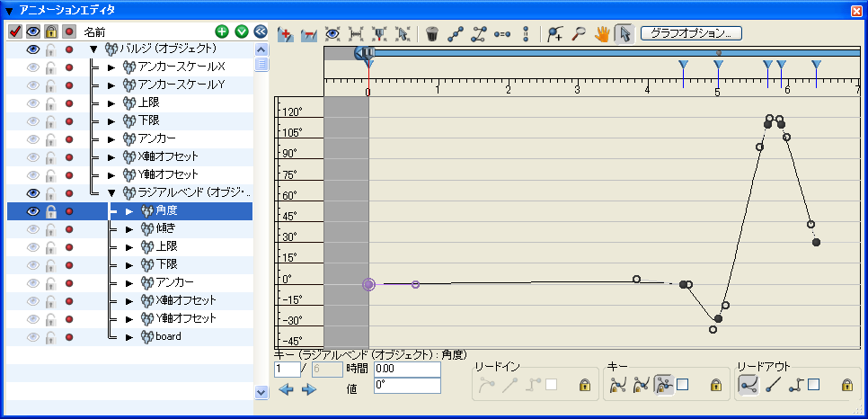Viewport: 868px width, 419px height.
Task: Click the remove keyframe icon in toolbar
Action: [x=308, y=34]
